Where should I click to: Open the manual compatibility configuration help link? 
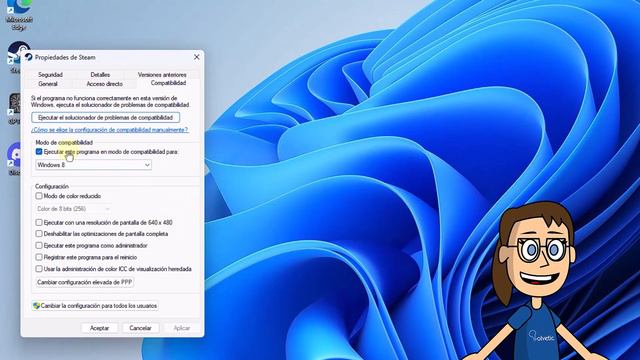pyautogui.click(x=109, y=130)
